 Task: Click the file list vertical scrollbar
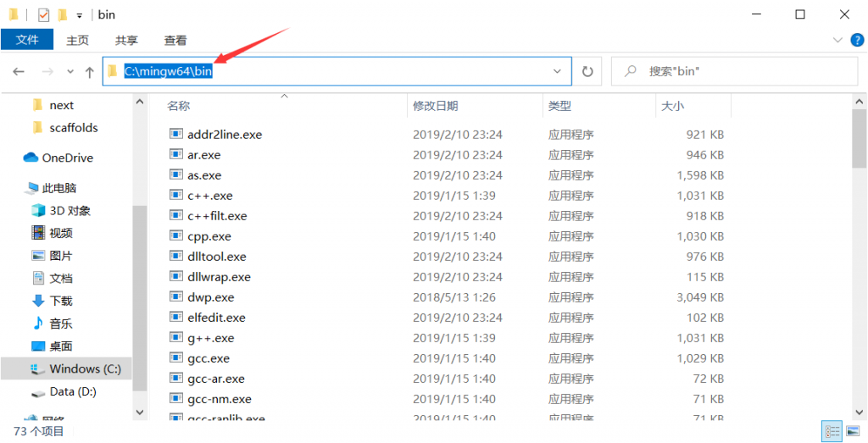point(859,254)
